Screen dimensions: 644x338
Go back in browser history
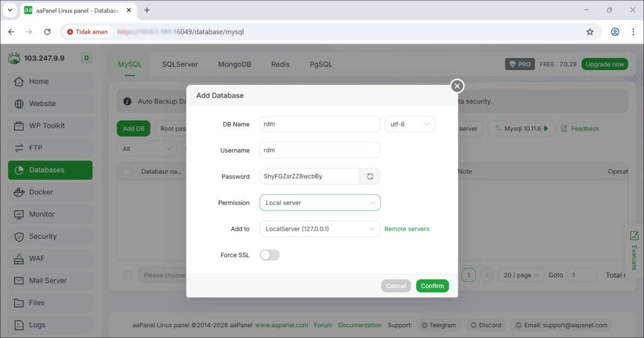click(11, 31)
